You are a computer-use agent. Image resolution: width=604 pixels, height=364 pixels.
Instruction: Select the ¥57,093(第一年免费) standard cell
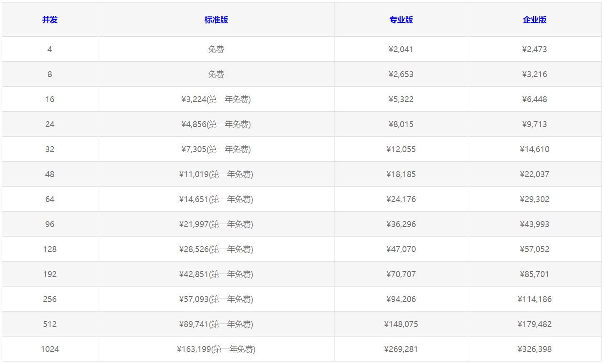(216, 299)
